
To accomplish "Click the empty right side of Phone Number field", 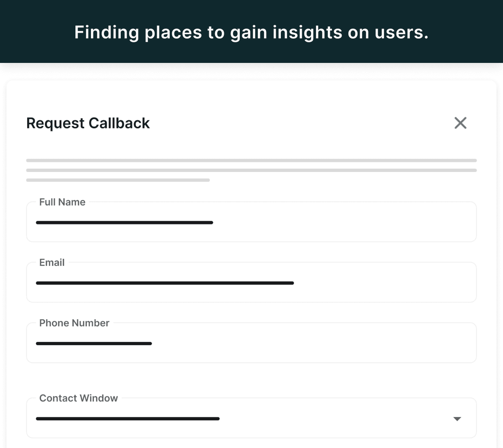I will click(x=377, y=344).
